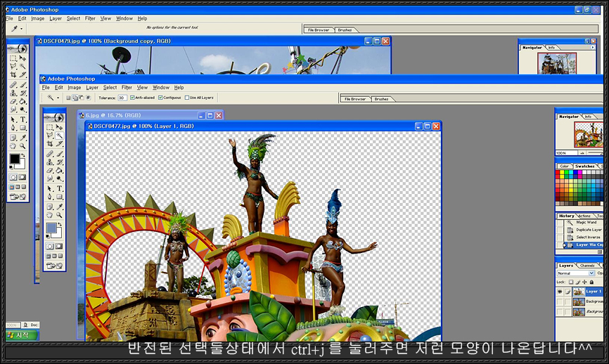This screenshot has width=609, height=364.
Task: Hide Layer 1 using its eye icon
Action: [560, 291]
